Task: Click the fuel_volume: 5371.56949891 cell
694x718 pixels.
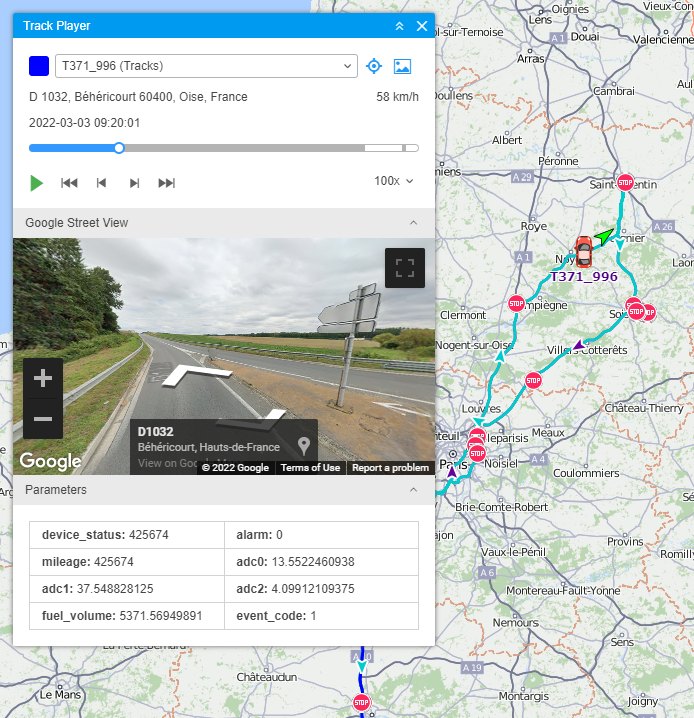Action: point(127,616)
